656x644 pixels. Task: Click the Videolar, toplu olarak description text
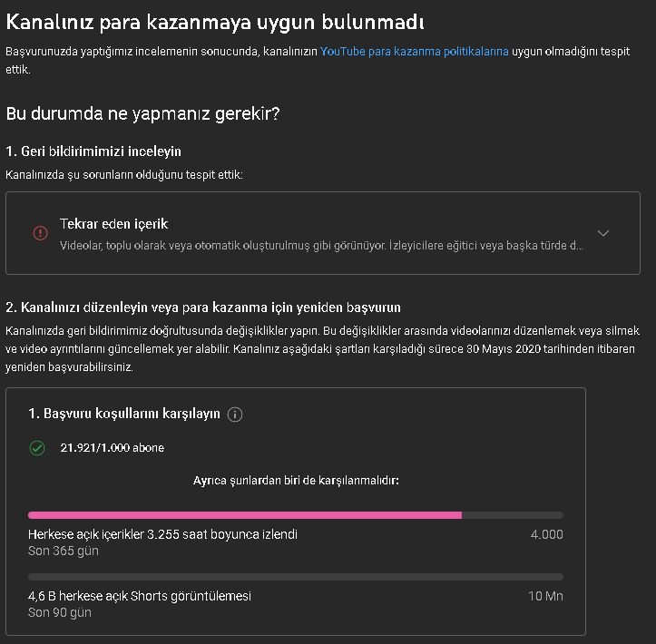click(321, 246)
